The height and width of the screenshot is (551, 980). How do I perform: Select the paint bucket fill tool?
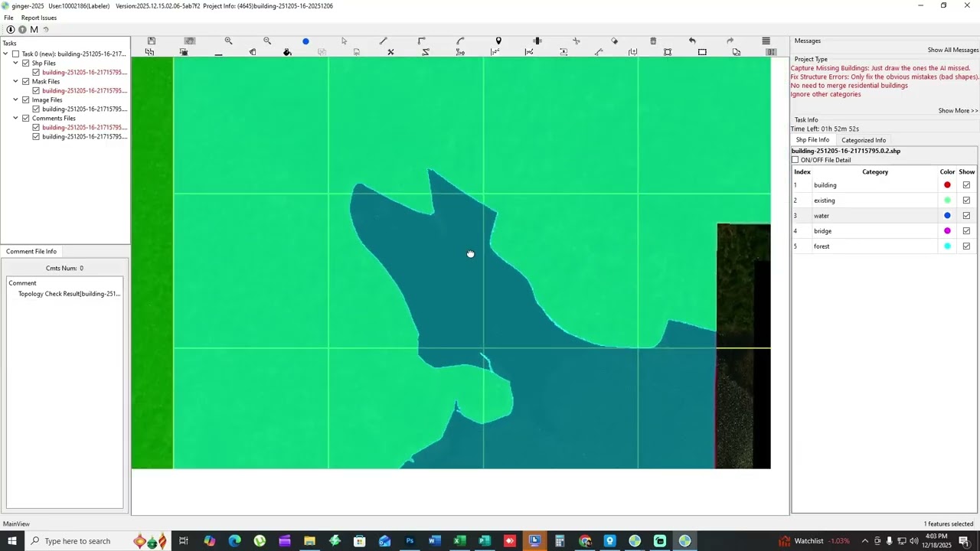pyautogui.click(x=287, y=52)
